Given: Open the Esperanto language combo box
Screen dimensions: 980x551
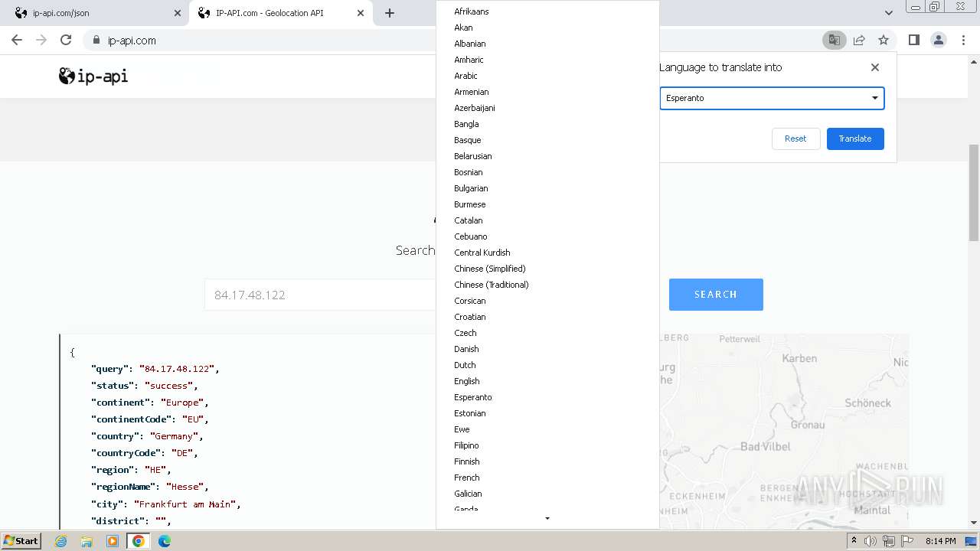Looking at the screenshot, I should click(x=772, y=98).
